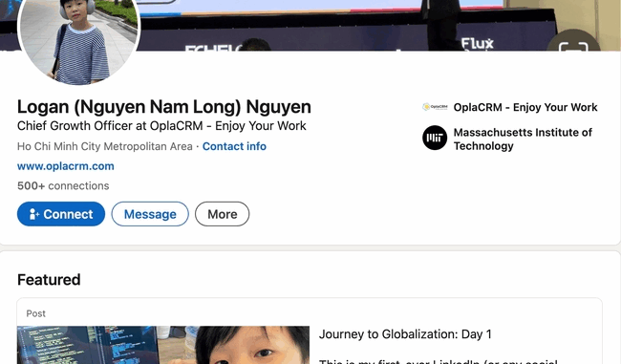View the 500+ connections list

[63, 185]
